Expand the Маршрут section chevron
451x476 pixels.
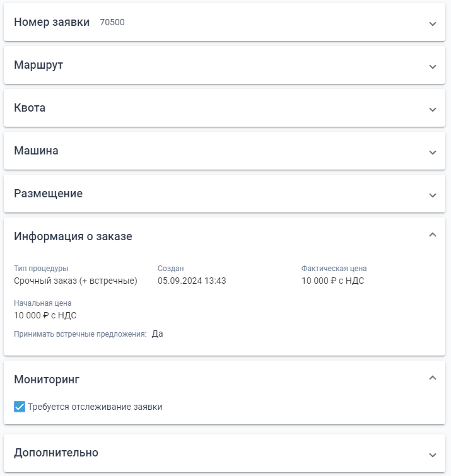pyautogui.click(x=433, y=66)
